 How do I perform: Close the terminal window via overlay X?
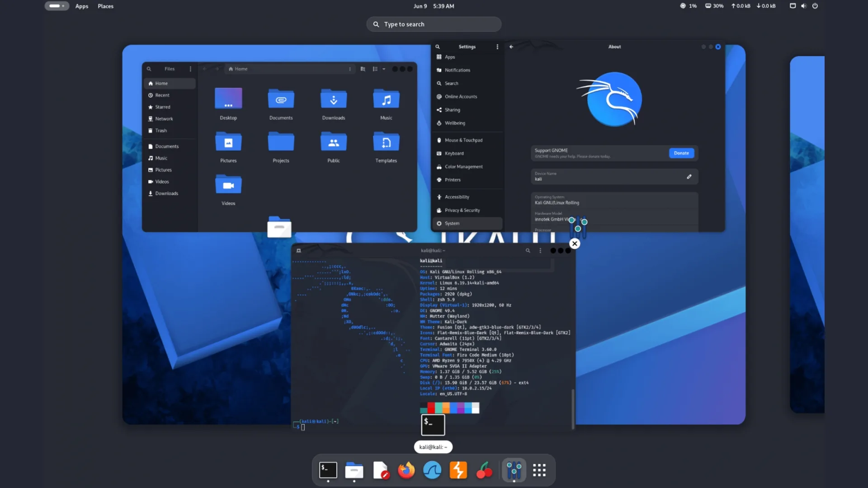point(575,244)
